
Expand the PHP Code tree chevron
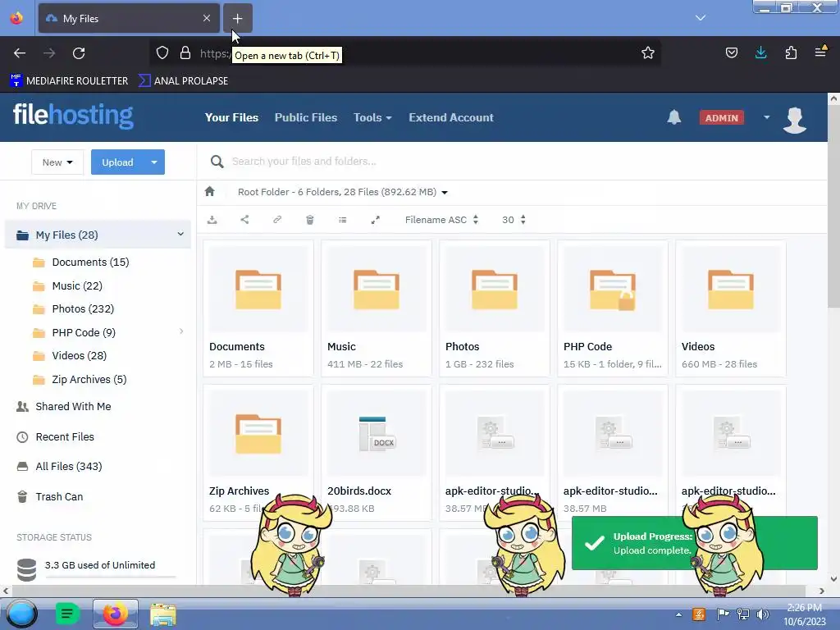181,331
